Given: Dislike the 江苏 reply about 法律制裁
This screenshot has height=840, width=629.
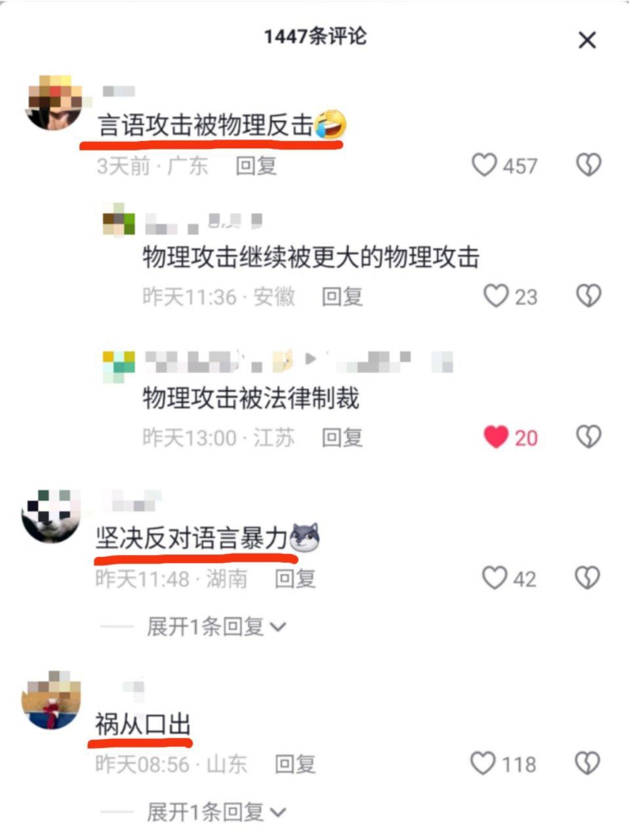Looking at the screenshot, I should (x=588, y=437).
